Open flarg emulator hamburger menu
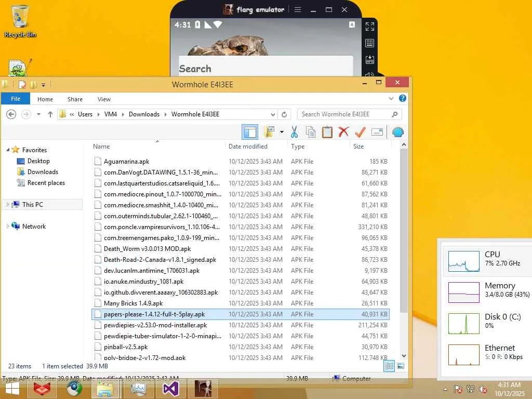 [x=298, y=9]
